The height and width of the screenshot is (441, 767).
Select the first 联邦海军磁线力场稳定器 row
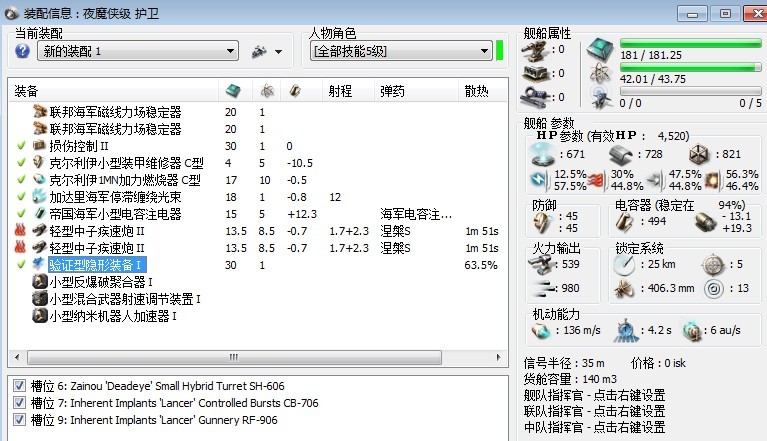click(258, 112)
